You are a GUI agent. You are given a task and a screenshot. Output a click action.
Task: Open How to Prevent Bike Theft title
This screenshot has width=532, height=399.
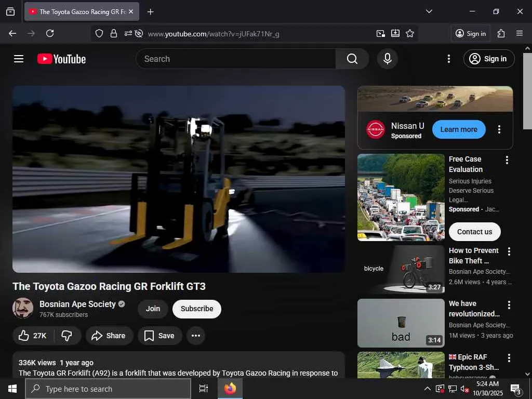click(474, 256)
